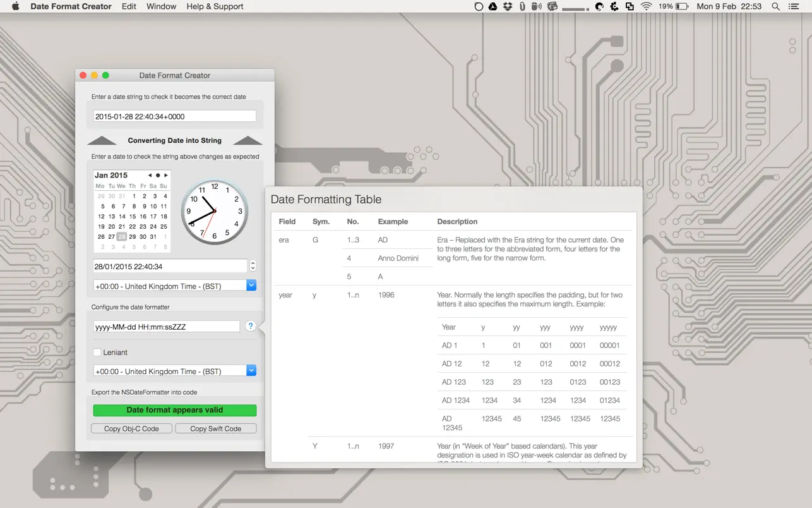Open Spotlight search in the menu bar
The height and width of the screenshot is (508, 812).
(x=775, y=6)
